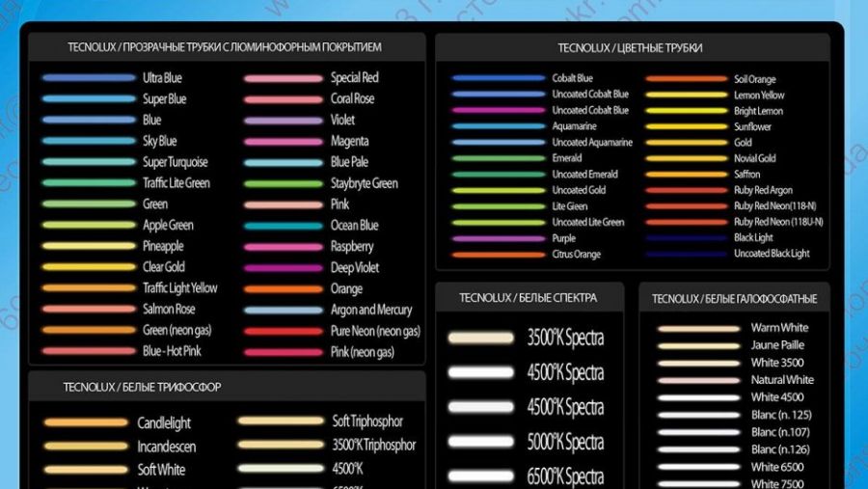Select the Blue - Hot Pink swatch

tap(89, 351)
